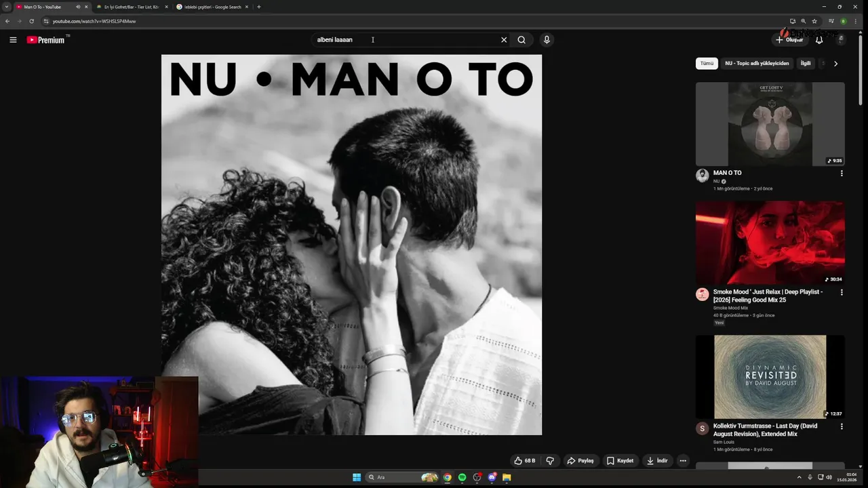The height and width of the screenshot is (488, 868).
Task: Go forward with browser forward arrow
Action: pos(19,21)
